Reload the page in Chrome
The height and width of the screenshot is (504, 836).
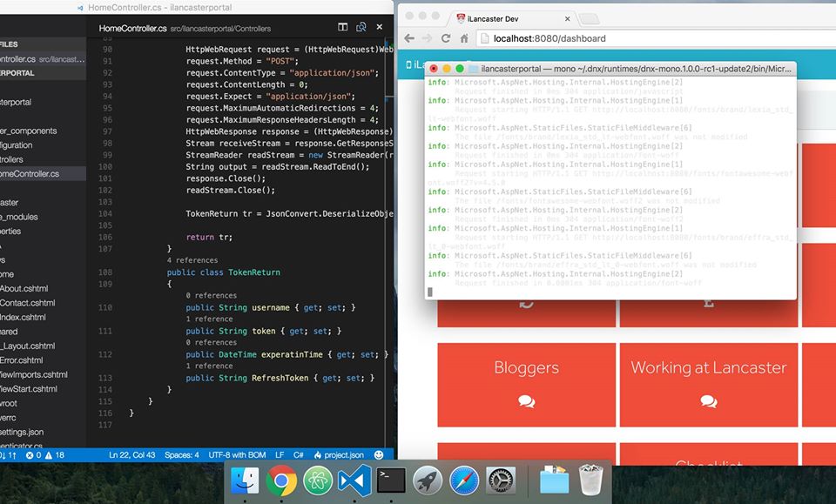446,38
